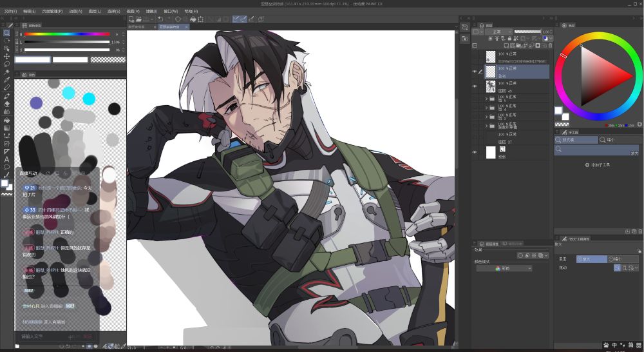Click the help question mark icon in command bar
The height and width of the screenshot is (352, 644).
point(261,19)
